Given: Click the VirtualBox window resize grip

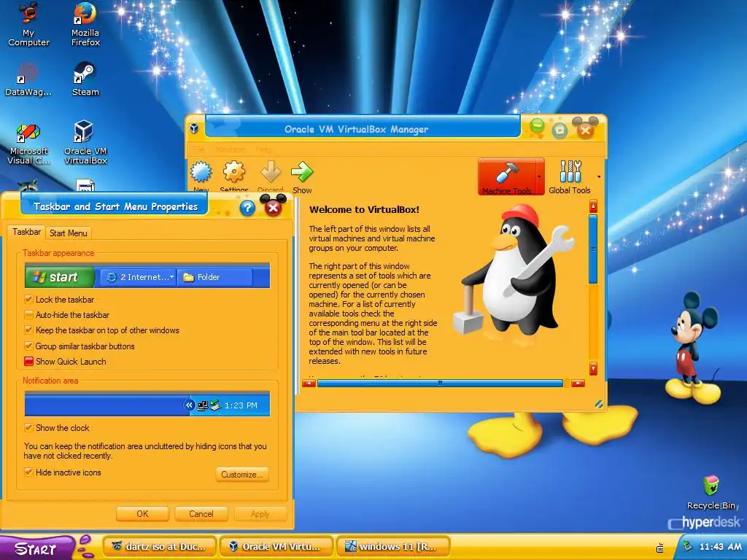Looking at the screenshot, I should pyautogui.click(x=599, y=404).
